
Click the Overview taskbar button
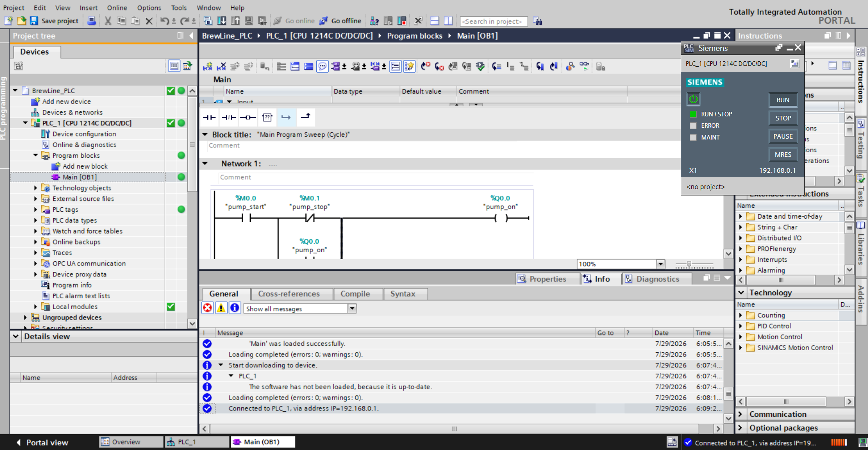point(131,442)
